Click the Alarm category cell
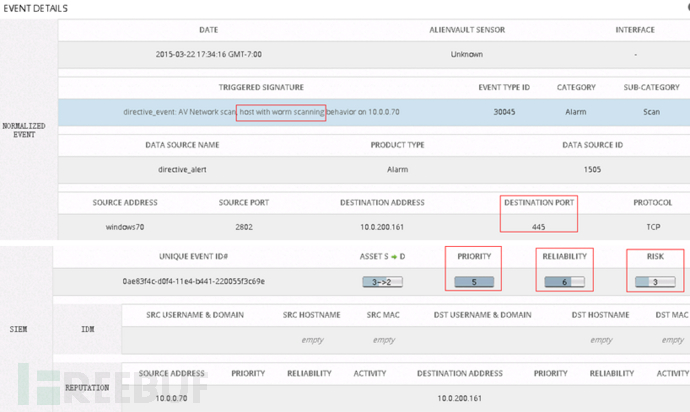Viewport: 690px width, 412px height. point(576,112)
